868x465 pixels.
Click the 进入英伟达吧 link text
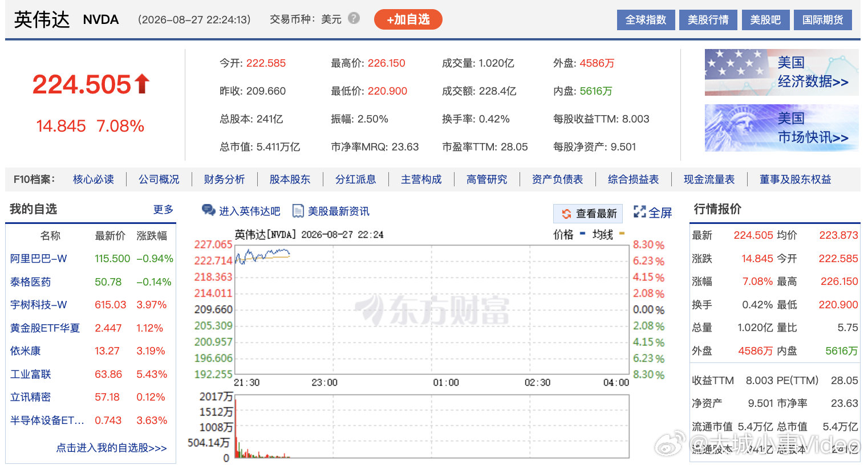250,211
